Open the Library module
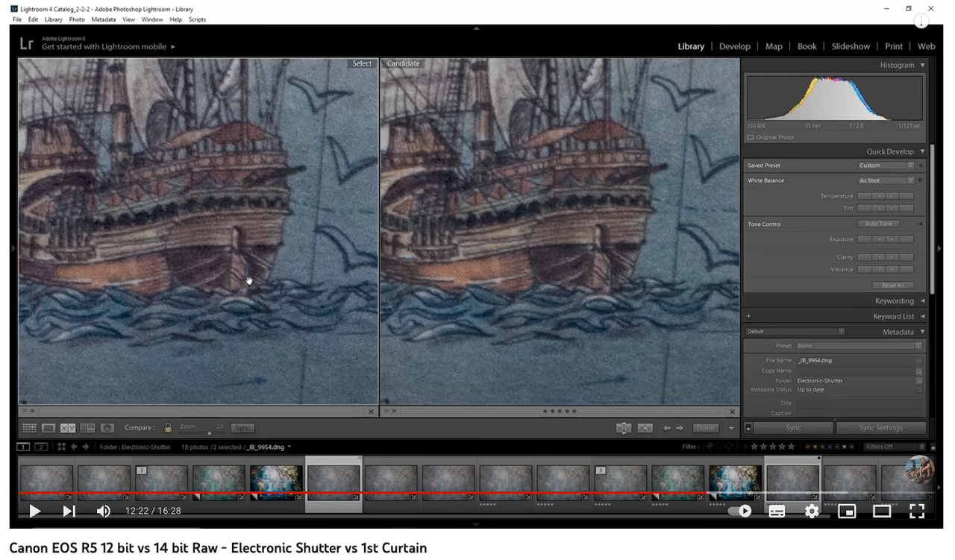Screen dimensions: 955x560 click(691, 46)
